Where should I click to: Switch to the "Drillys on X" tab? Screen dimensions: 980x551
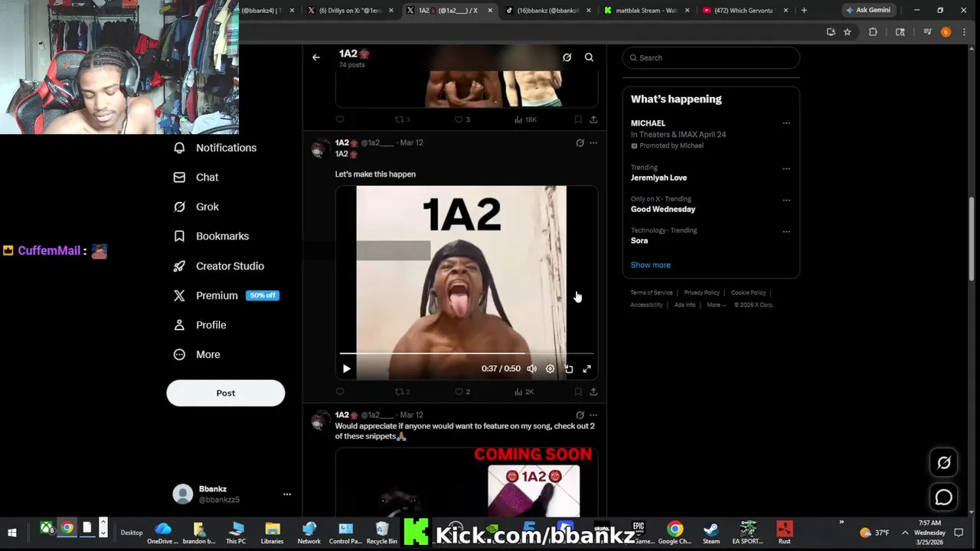[351, 11]
